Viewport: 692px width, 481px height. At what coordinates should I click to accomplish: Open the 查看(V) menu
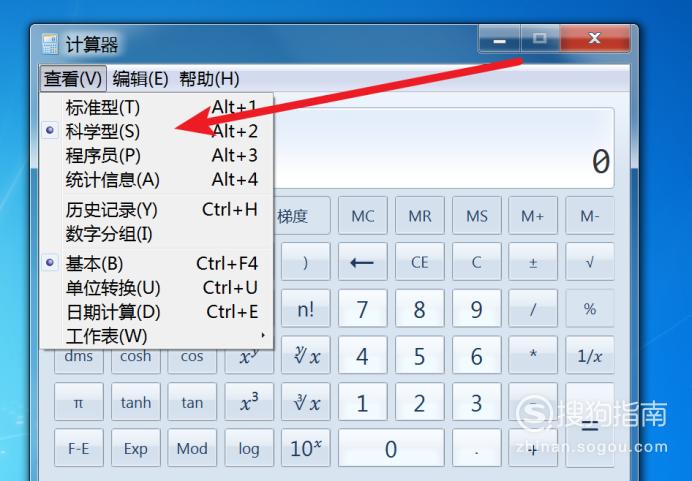tap(73, 79)
